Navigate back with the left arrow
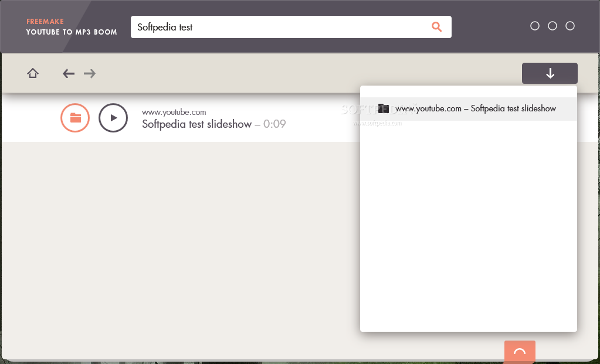This screenshot has height=364, width=600. tap(69, 73)
